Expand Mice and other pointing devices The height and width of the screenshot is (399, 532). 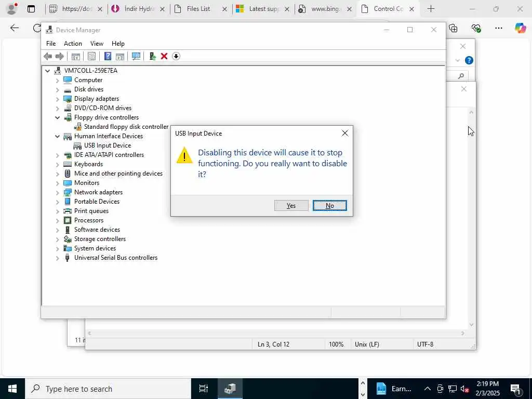pyautogui.click(x=57, y=174)
